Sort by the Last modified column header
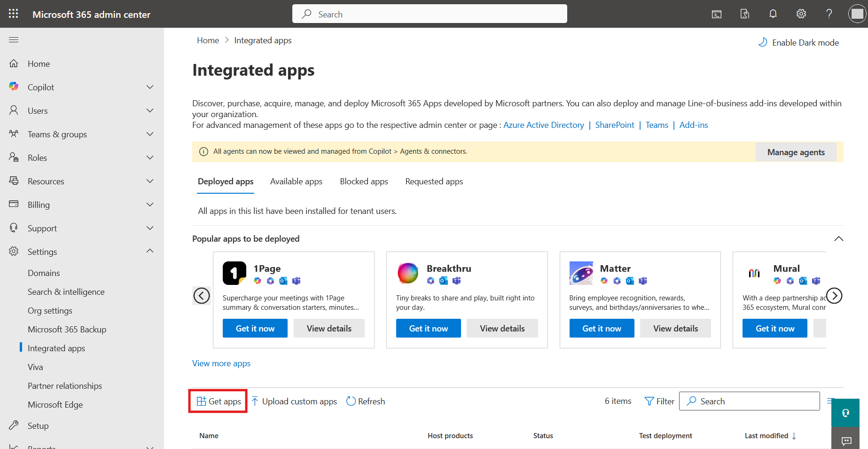This screenshot has width=868, height=449. [770, 436]
